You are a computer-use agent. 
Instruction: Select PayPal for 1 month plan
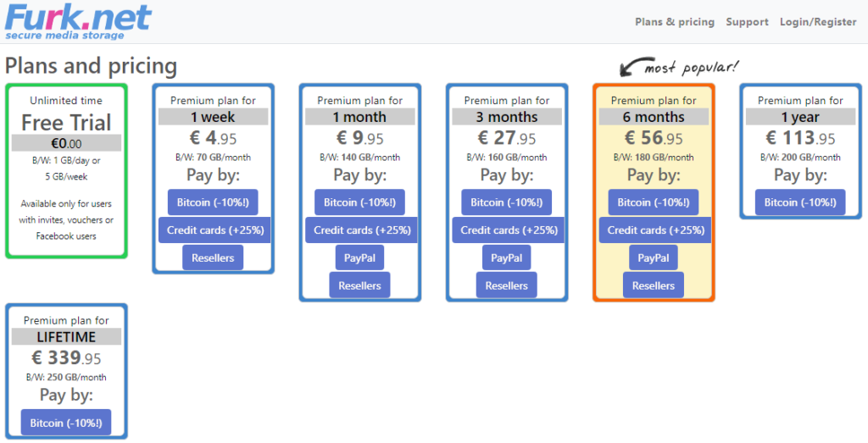(x=359, y=257)
